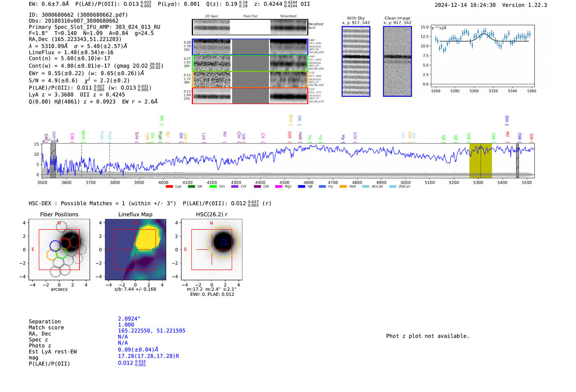The image size is (576, 392).
Task: Open the With Sky cutout image
Action: pos(356,61)
